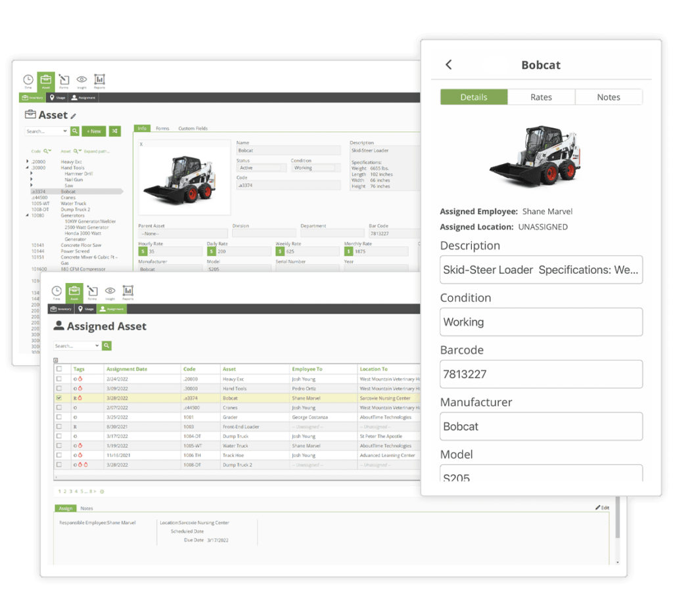Check the Front-End Loader row checkbox

(x=58, y=426)
